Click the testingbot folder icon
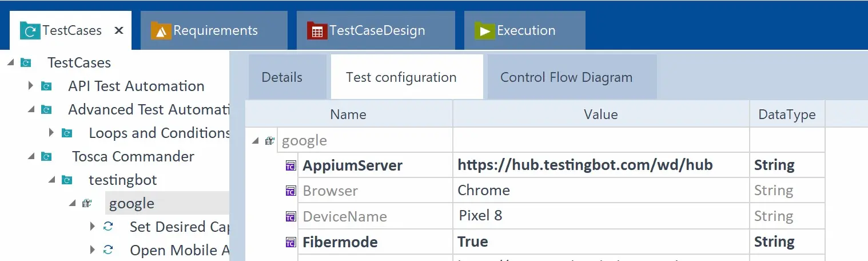The image size is (868, 261). 67,180
